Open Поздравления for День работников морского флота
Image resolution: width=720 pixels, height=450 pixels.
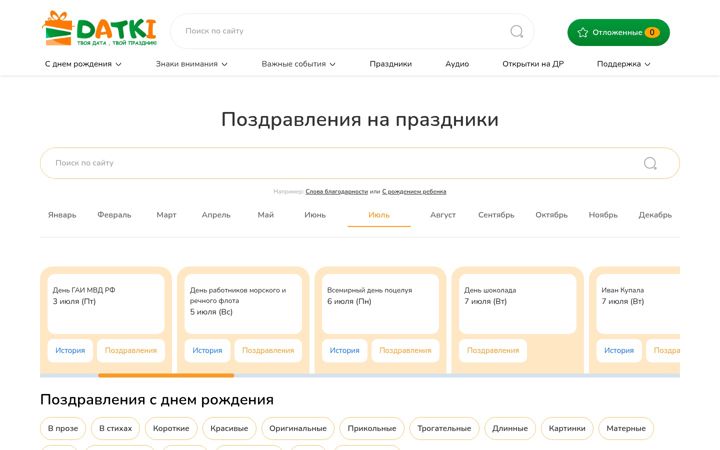[268, 350]
